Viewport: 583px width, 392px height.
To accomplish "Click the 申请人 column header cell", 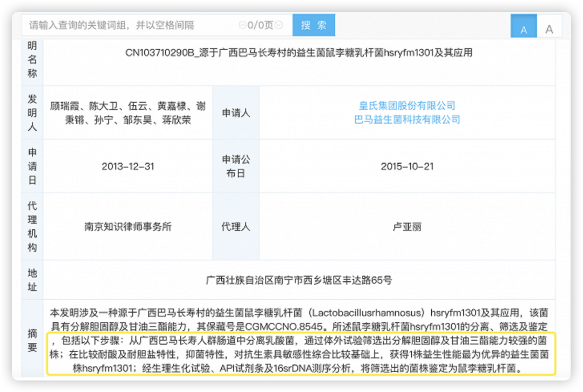I will [236, 113].
